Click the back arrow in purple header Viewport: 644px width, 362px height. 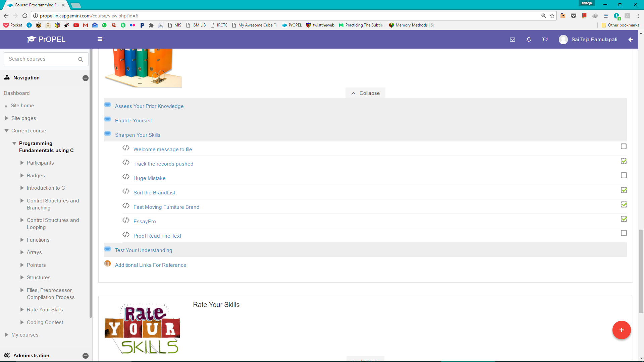coord(631,40)
